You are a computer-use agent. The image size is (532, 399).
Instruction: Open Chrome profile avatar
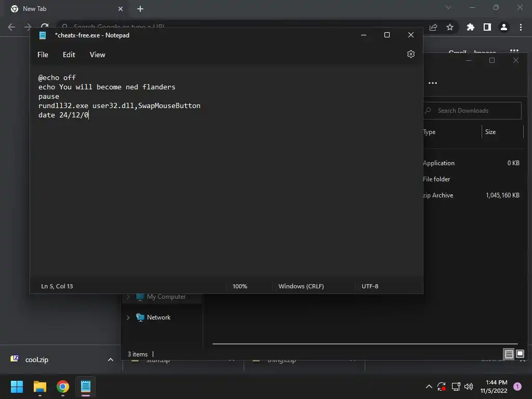click(x=504, y=27)
